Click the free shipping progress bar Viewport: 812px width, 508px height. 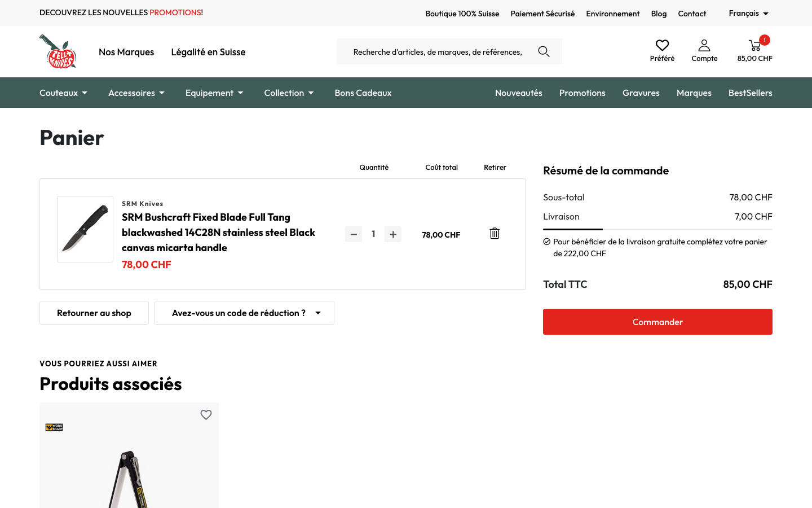(657, 229)
